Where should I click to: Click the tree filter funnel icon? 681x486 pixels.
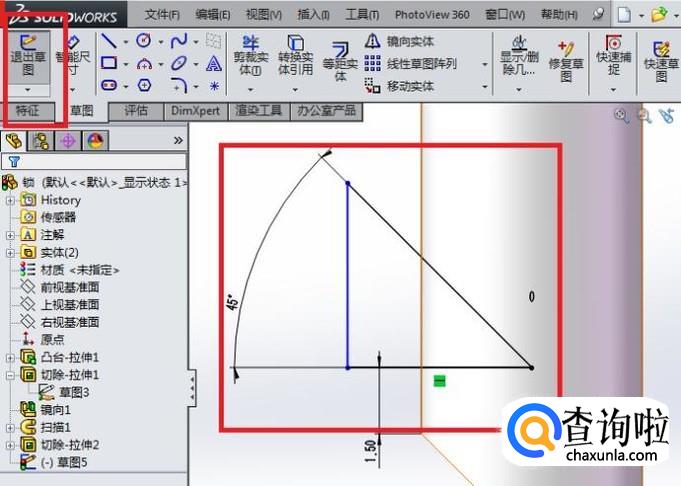[14, 162]
